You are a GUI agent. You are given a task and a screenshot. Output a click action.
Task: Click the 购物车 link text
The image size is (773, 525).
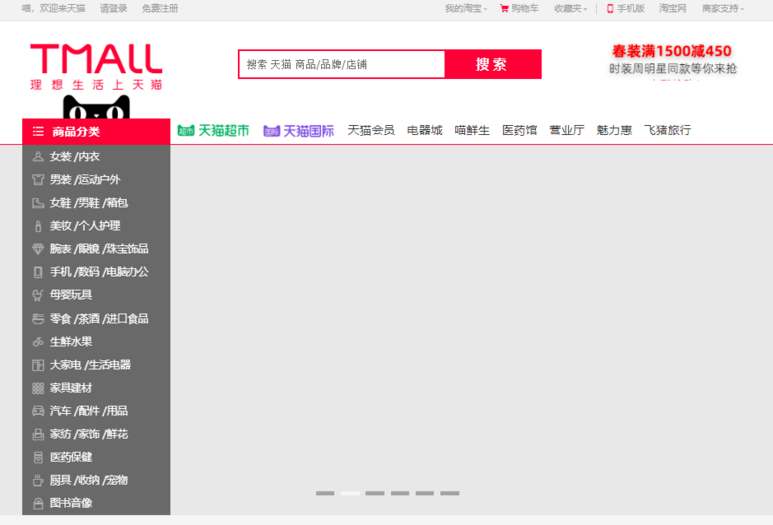click(525, 8)
